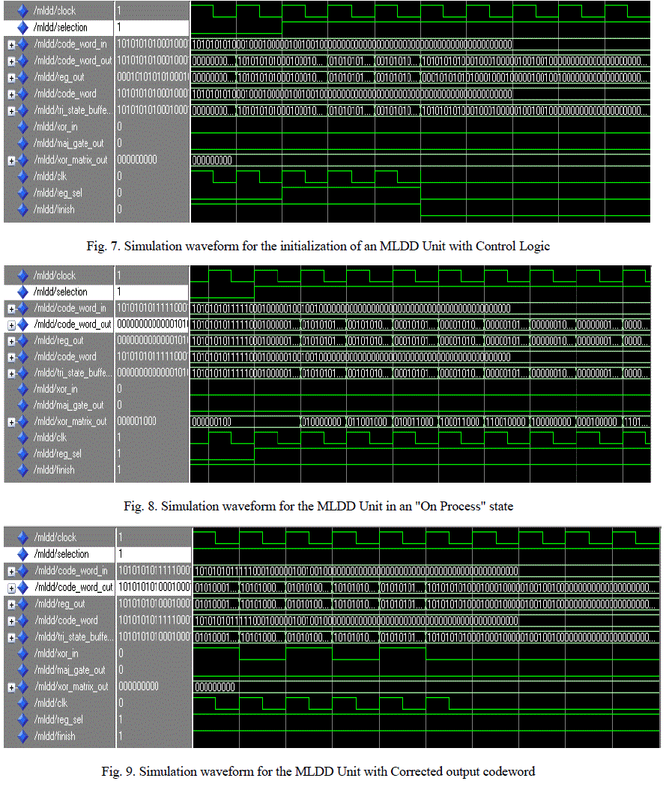Click the diamond icon beside /mldd/finish in Fig. 7
672x787 pixels.
[x=22, y=209]
